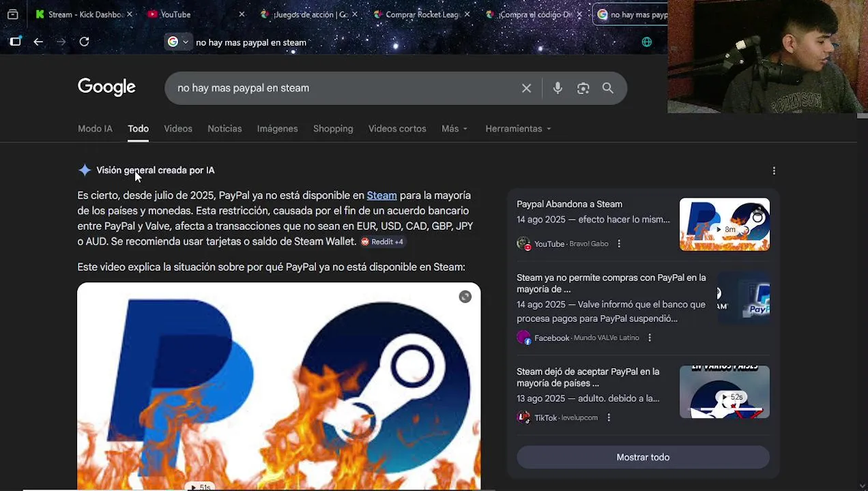
Task: Click the 'Visión general creada por IA' heading
Action: pos(156,170)
